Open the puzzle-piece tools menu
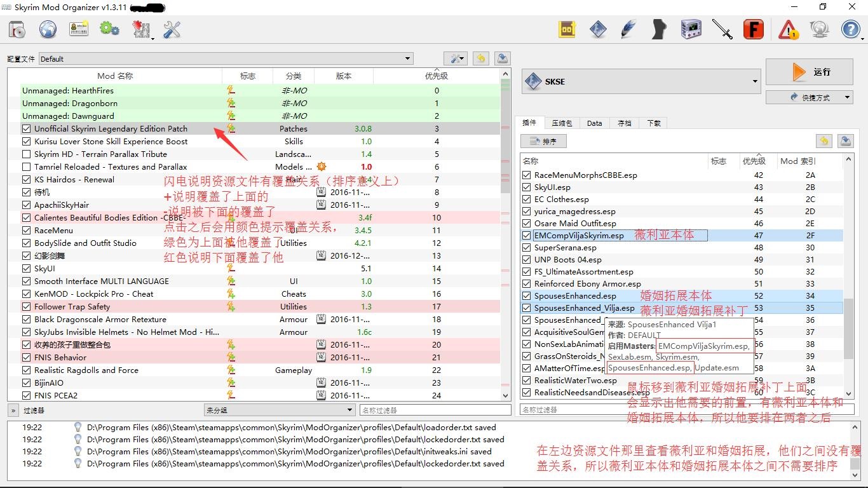 coord(141,29)
